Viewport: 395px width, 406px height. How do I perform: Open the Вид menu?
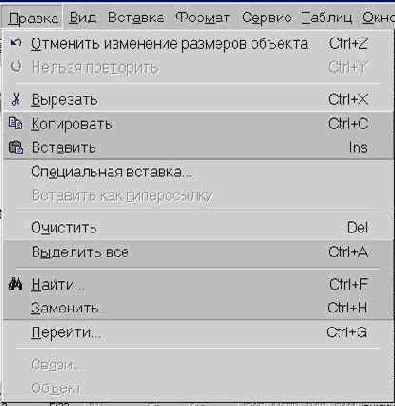click(x=82, y=18)
